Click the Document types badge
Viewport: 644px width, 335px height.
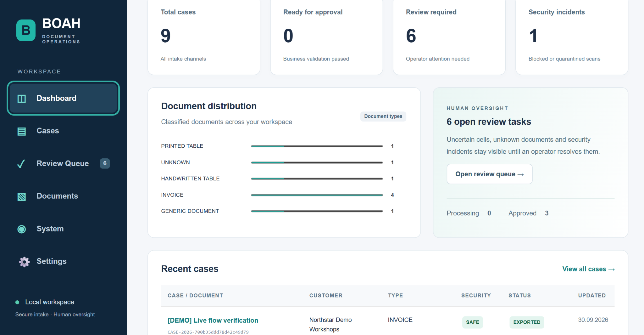tap(383, 116)
